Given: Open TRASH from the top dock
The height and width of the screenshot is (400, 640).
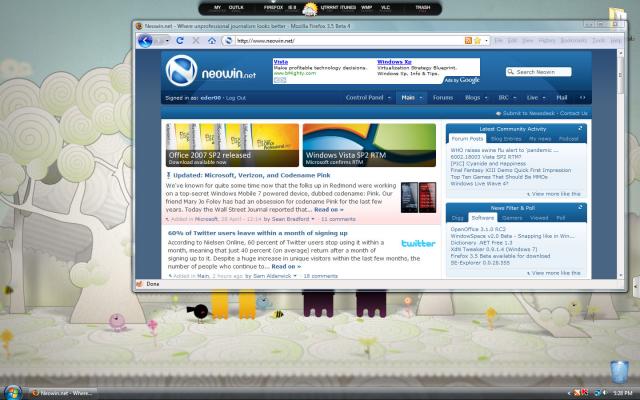Looking at the screenshot, I should (422, 7).
